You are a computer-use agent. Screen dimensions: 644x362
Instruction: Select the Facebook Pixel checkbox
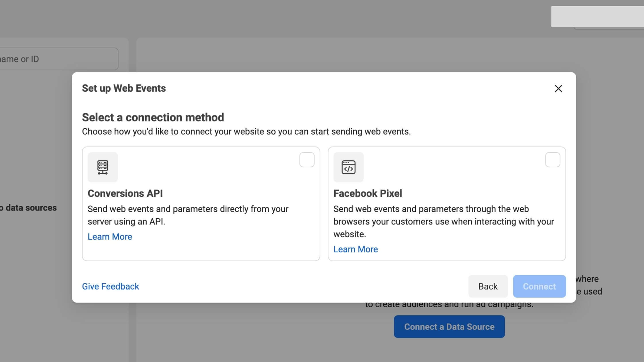553,160
